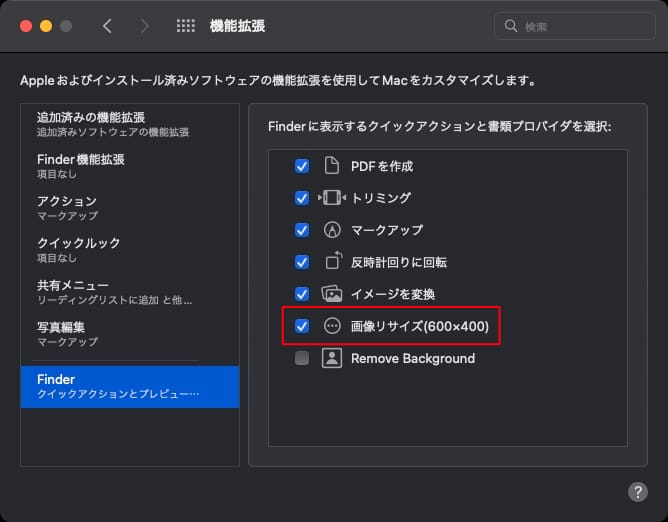Screen dimensions: 668x522
Task: Enable the Remove Background checkbox
Action: point(302,358)
